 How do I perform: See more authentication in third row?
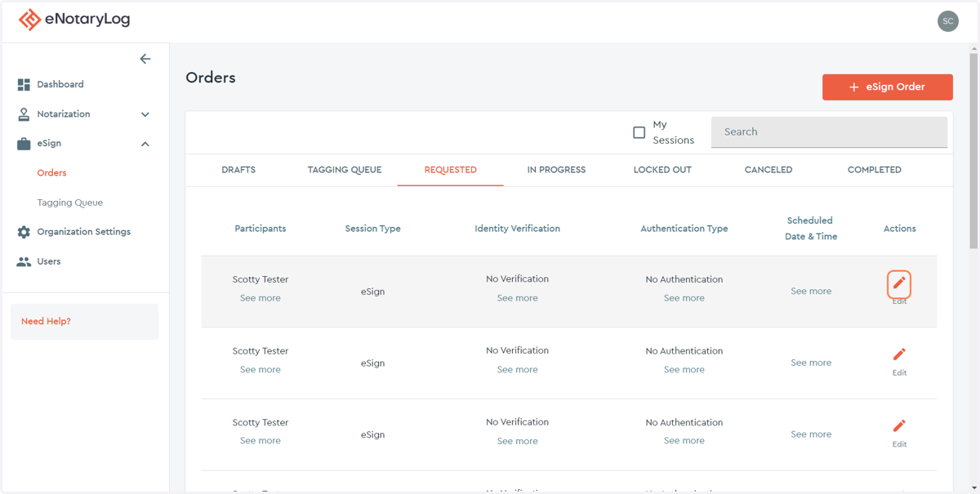(x=684, y=441)
